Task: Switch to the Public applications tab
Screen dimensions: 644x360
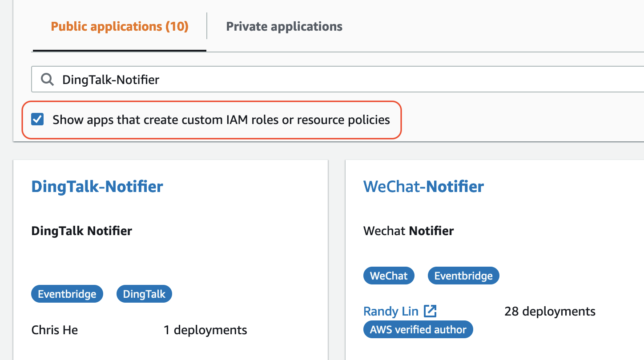Action: 120,26
